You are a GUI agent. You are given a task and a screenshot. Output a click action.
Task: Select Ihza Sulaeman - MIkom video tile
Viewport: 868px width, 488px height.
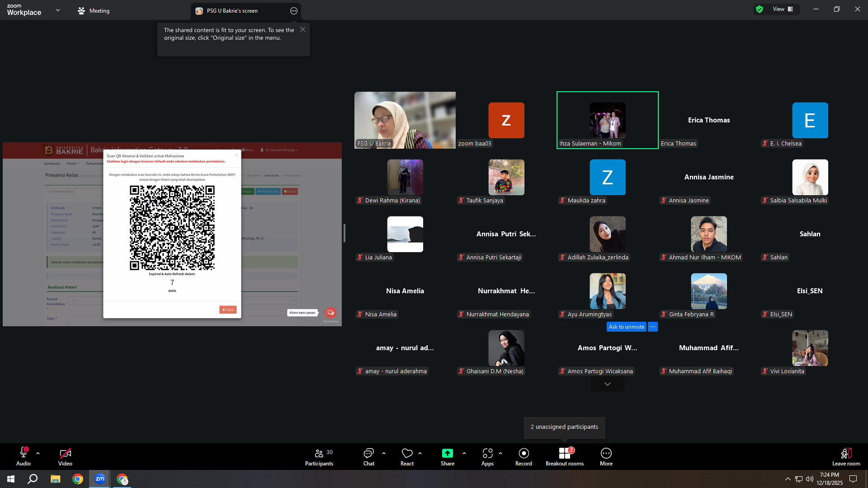[x=608, y=120]
